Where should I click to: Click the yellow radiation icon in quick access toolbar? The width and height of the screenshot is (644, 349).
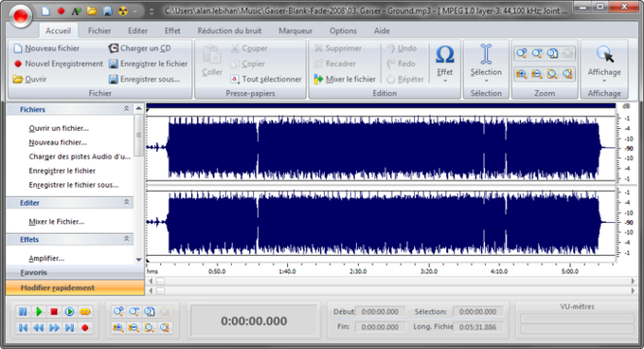(123, 11)
